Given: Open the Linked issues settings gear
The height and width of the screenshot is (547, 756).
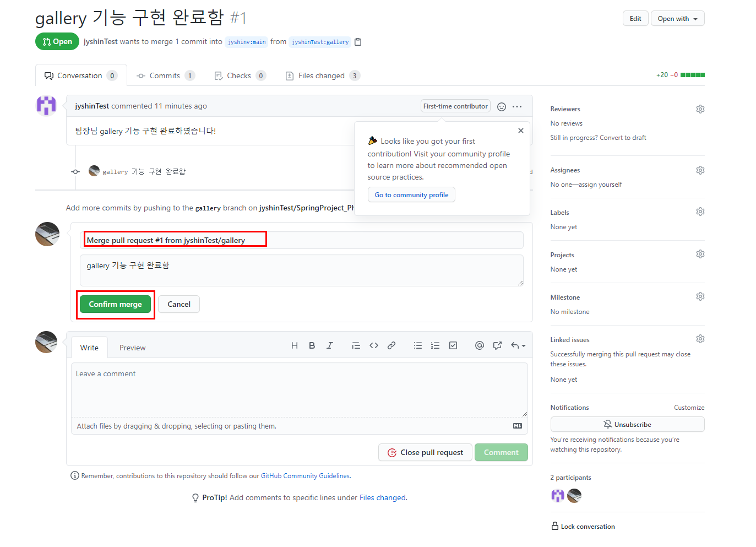Looking at the screenshot, I should coord(700,339).
